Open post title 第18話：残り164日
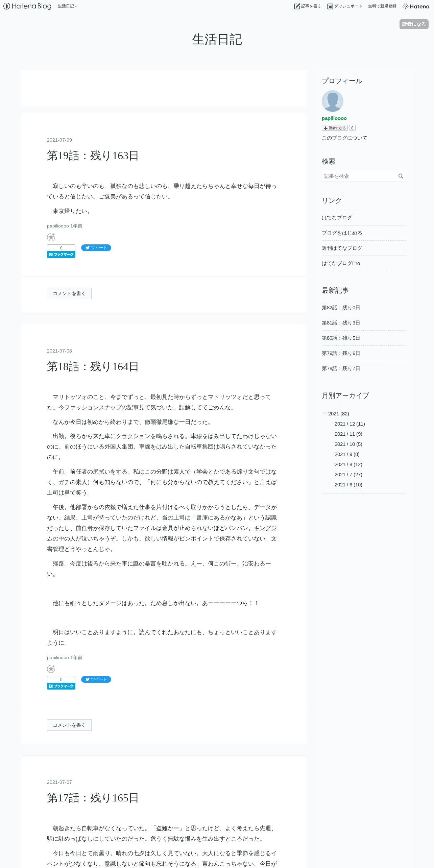The image size is (434, 868). (x=93, y=367)
